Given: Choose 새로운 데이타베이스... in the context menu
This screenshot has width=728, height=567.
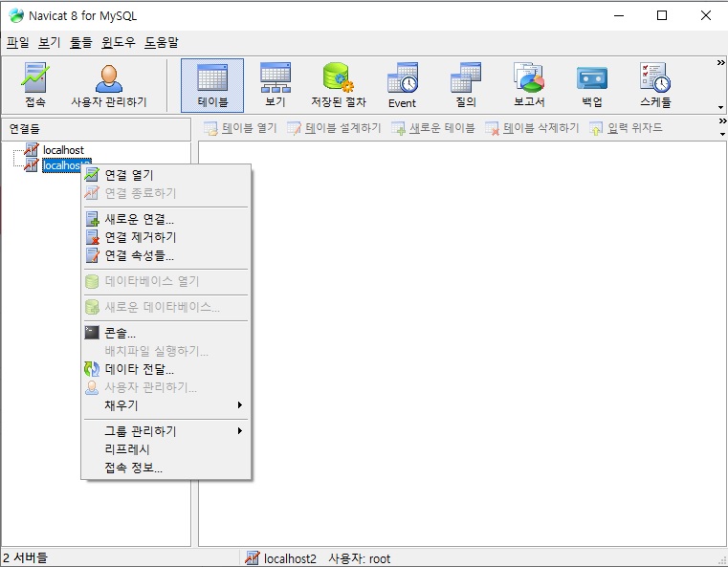Looking at the screenshot, I should click(166, 307).
